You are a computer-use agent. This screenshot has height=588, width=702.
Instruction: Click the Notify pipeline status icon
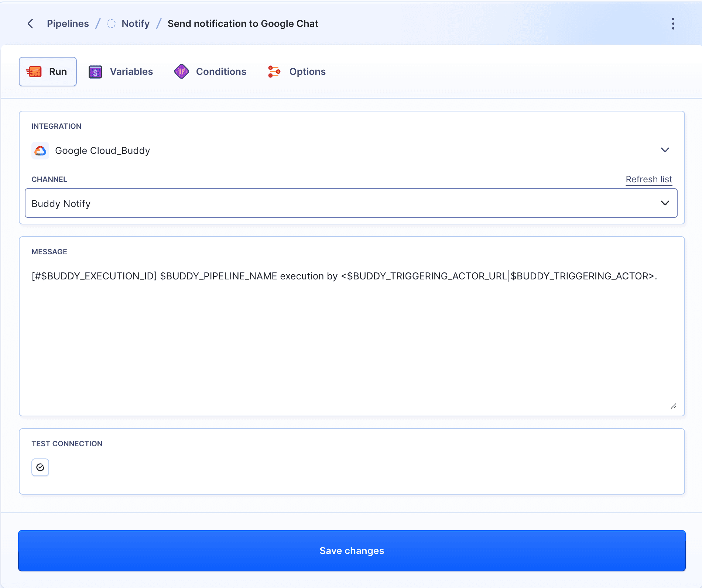pyautogui.click(x=111, y=23)
